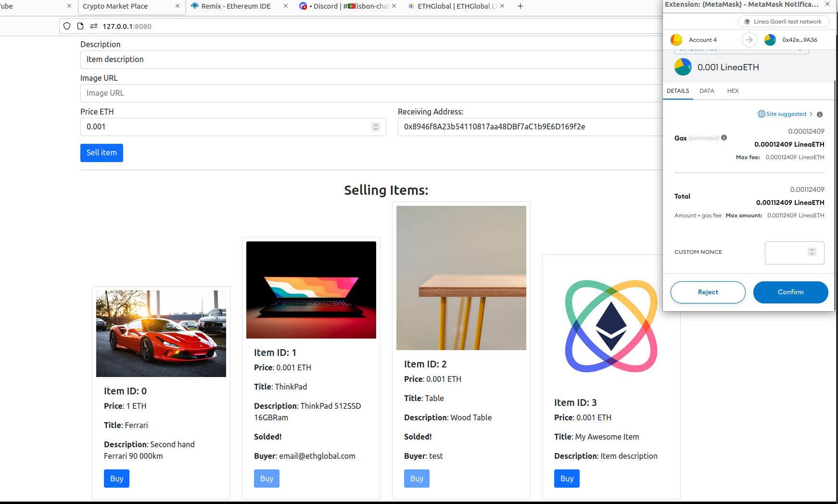Click the recipient address 0x42e...9A36
838x504 pixels.
[x=800, y=40]
